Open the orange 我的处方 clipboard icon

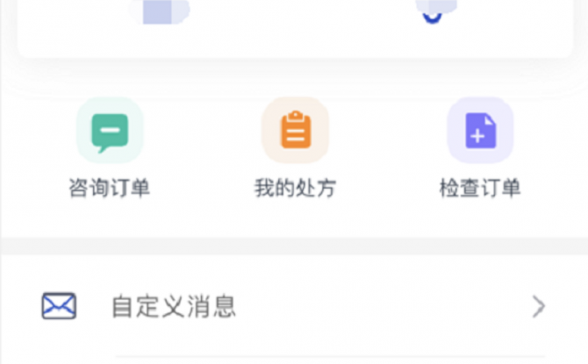pyautogui.click(x=296, y=130)
